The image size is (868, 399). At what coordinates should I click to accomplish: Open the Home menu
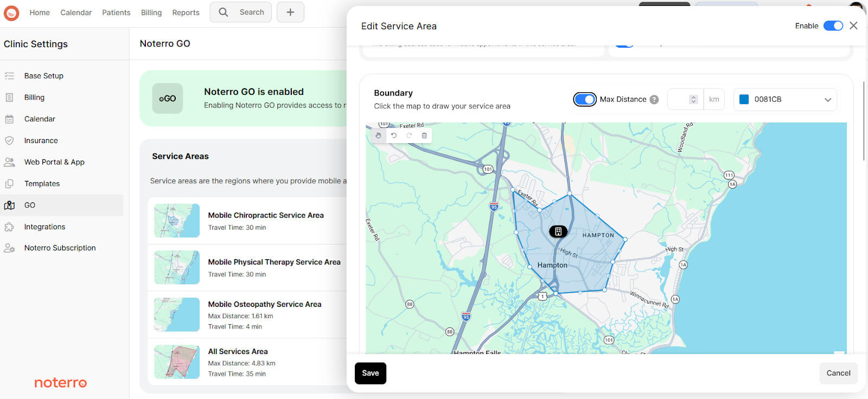click(x=40, y=12)
